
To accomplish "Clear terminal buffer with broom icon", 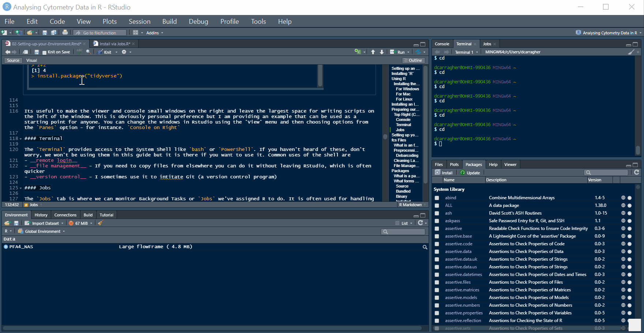I will pos(631,52).
